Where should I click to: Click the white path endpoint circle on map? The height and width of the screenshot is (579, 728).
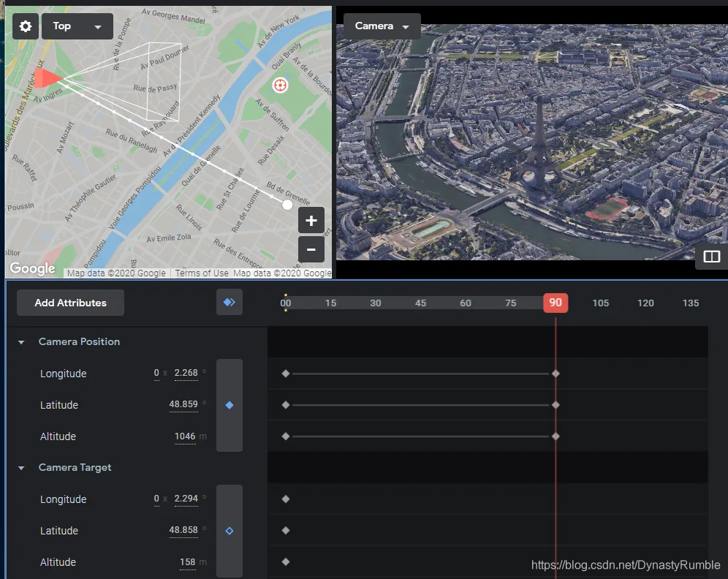(x=287, y=205)
